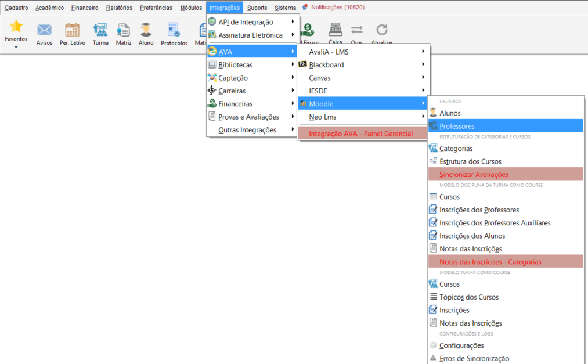
Task: Expand the Favoritos dropdown arrow
Action: click(x=16, y=47)
